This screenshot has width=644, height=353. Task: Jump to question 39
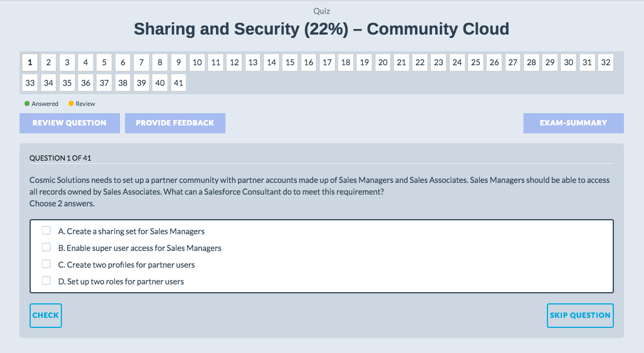coord(141,83)
